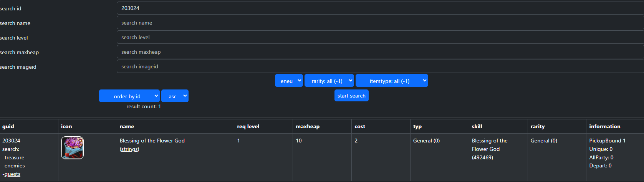Click the req level column header
The image size is (644, 182).
tap(248, 126)
